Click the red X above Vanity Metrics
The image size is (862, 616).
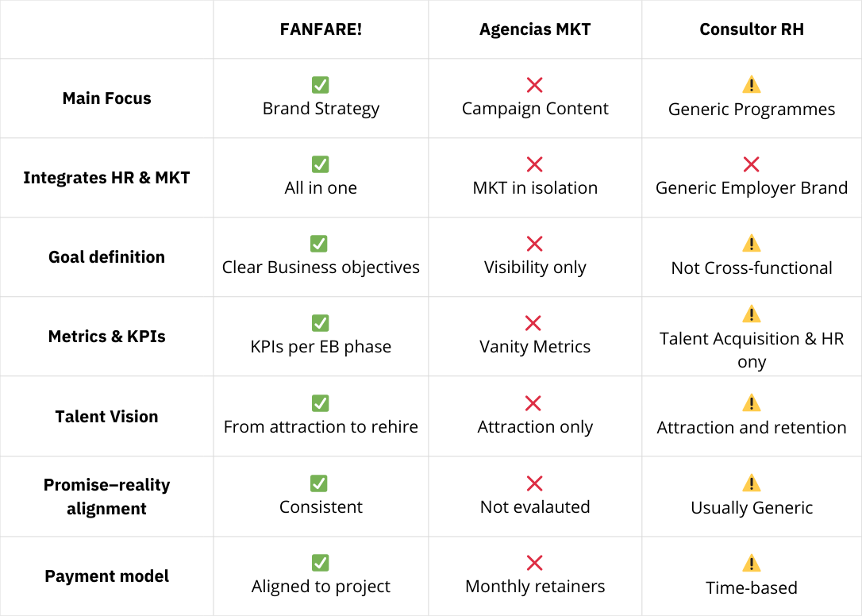click(x=534, y=323)
